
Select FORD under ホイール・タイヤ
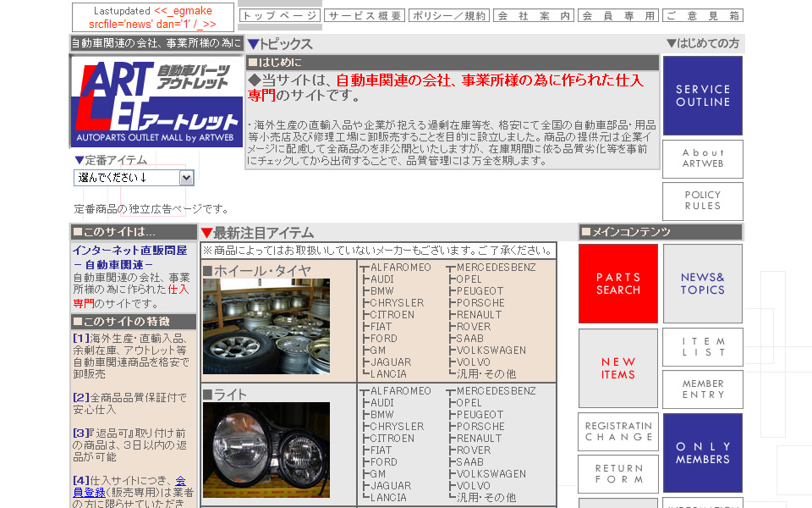point(384,339)
